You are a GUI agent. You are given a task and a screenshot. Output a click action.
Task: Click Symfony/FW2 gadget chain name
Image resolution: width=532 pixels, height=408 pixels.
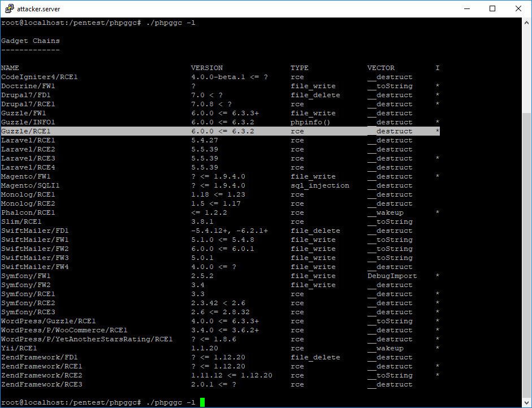(x=26, y=285)
